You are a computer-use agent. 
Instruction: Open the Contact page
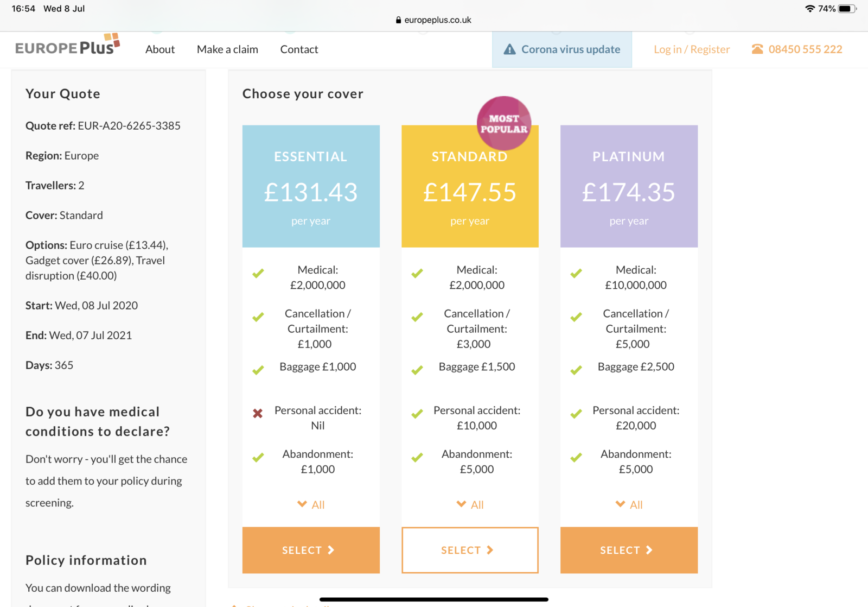coord(299,49)
